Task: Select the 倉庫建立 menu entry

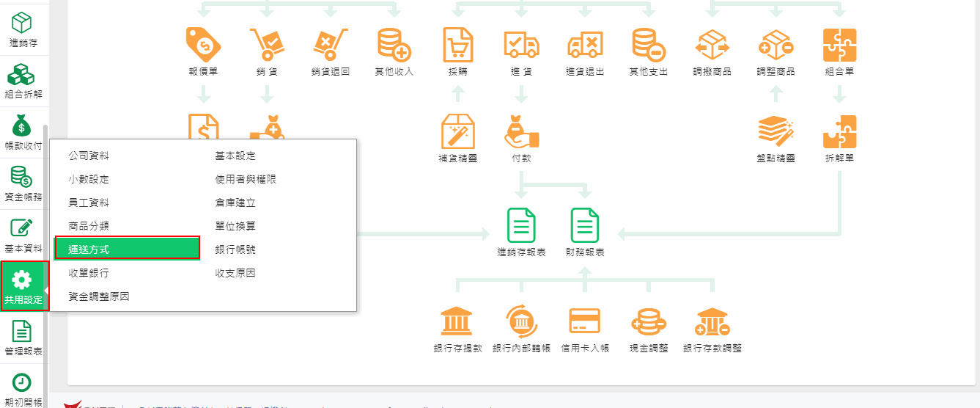Action: point(235,203)
